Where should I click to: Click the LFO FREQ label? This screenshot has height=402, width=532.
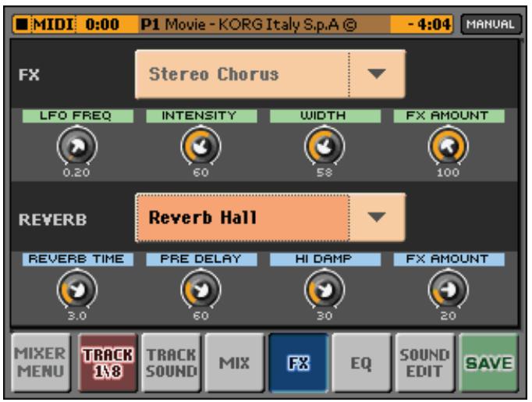point(77,116)
